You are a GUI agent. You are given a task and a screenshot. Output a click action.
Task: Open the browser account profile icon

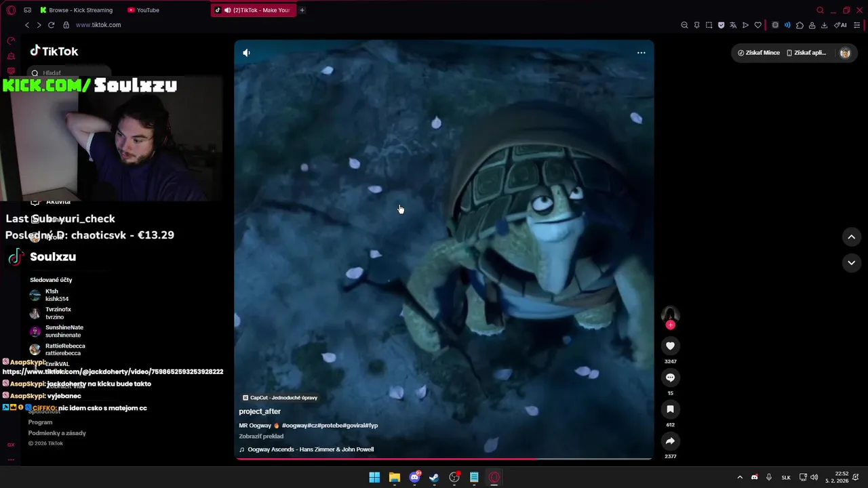coord(812,25)
